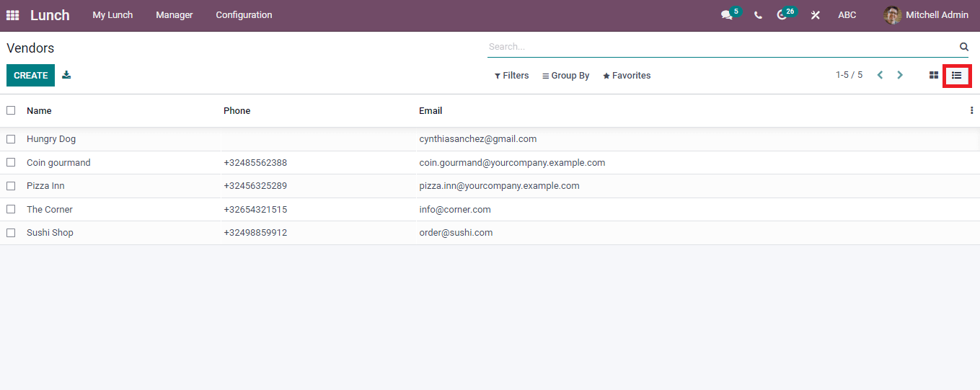
Task: Open the Pizza Inn vendor record
Action: coord(45,186)
